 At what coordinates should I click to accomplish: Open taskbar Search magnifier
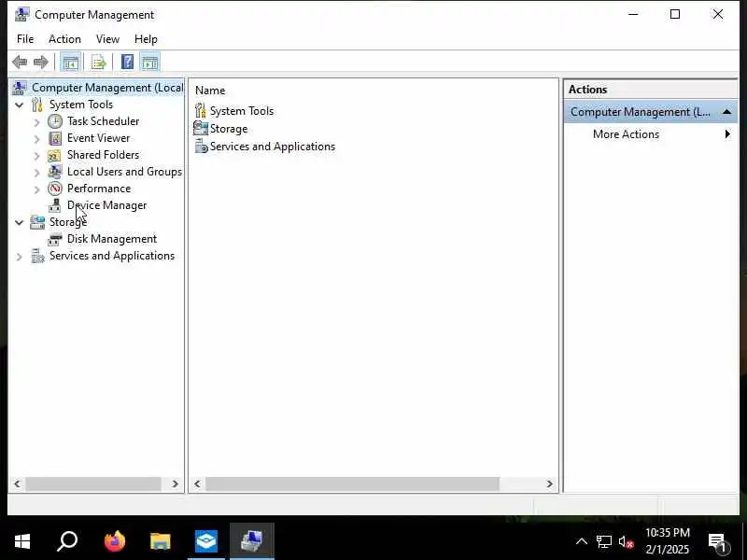pos(67,541)
